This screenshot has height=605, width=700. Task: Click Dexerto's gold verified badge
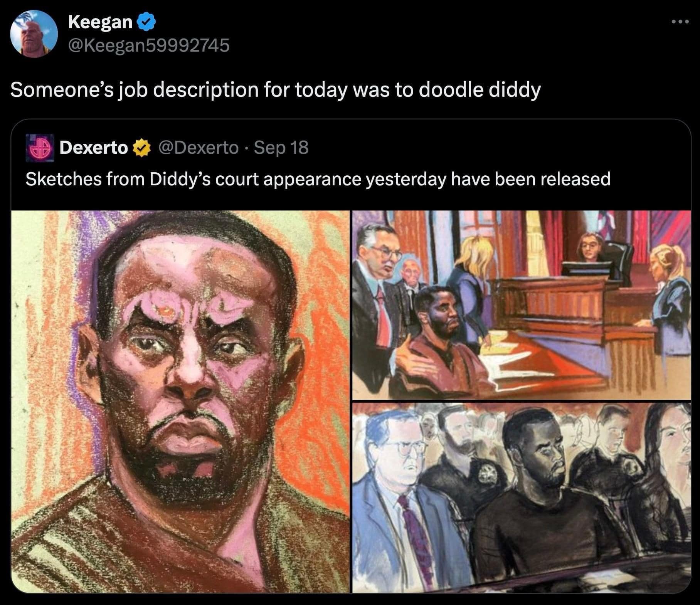tap(141, 148)
